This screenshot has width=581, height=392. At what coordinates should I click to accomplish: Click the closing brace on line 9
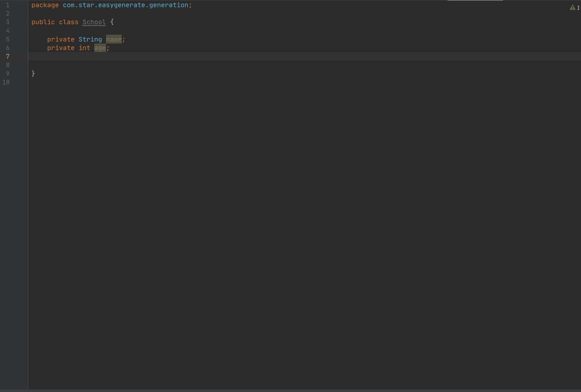click(33, 73)
